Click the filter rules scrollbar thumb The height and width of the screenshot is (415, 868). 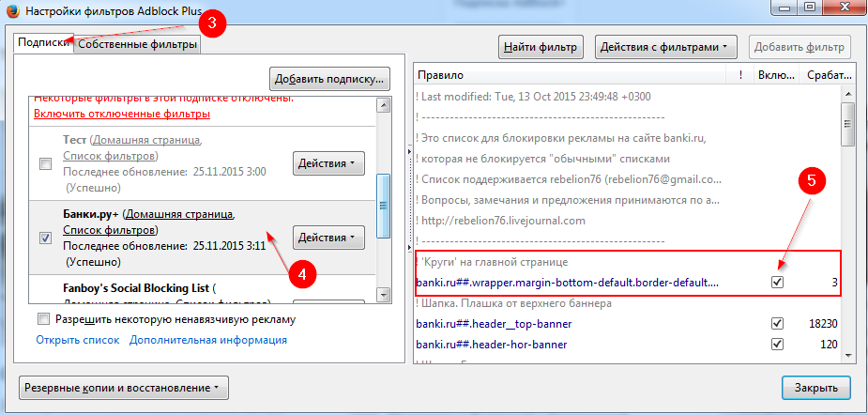click(x=847, y=124)
